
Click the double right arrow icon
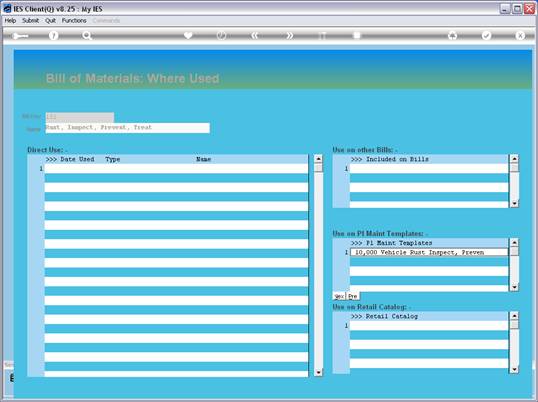click(290, 36)
